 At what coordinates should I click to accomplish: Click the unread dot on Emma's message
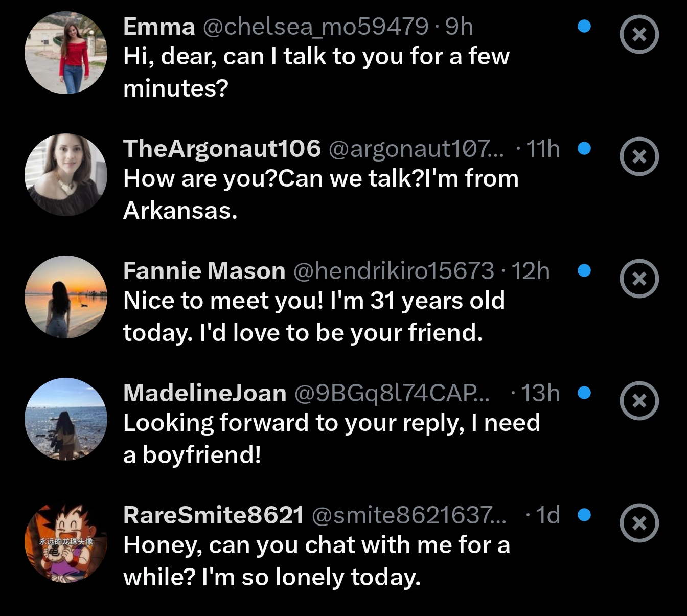[584, 26]
